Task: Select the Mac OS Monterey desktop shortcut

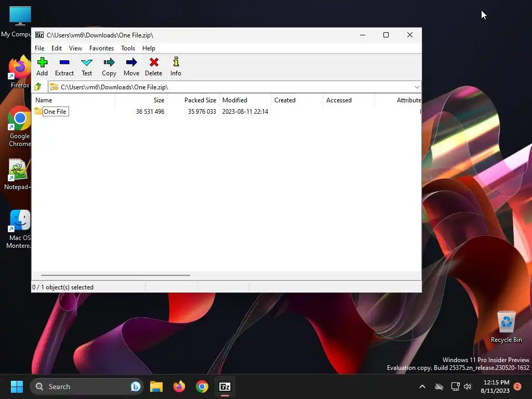Action: pyautogui.click(x=19, y=229)
